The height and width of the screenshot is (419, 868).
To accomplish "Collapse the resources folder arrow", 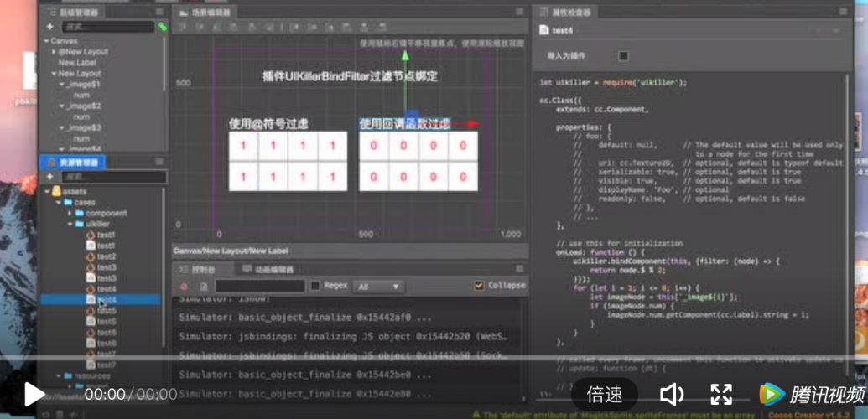I will (58, 375).
